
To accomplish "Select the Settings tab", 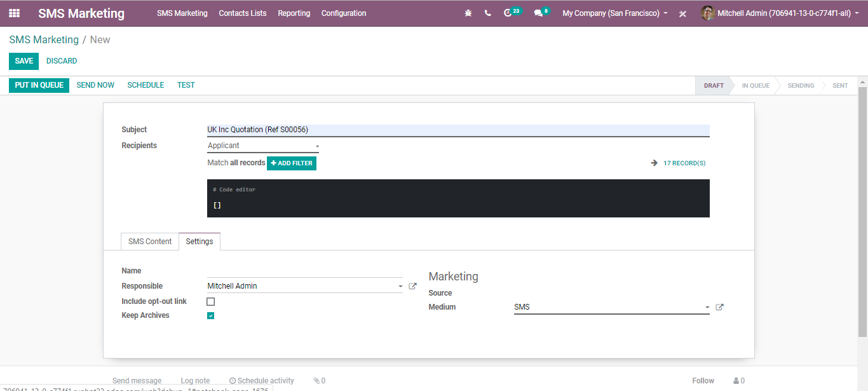I will coord(200,242).
